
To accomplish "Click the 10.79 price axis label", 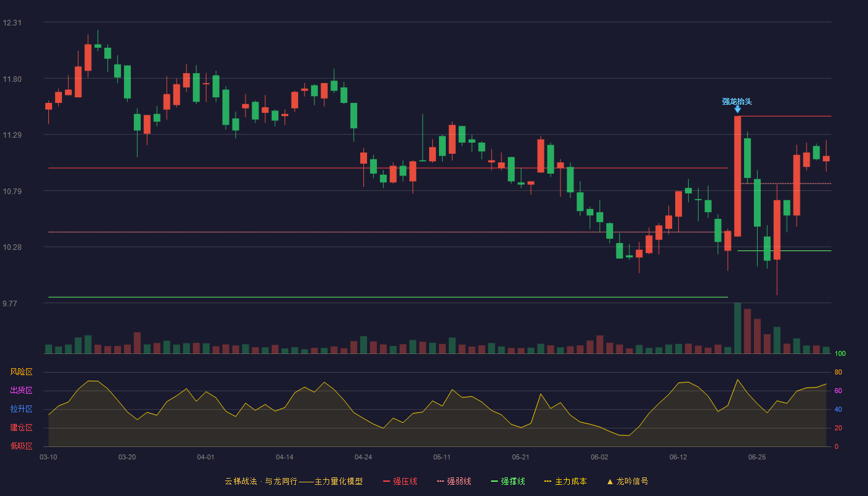I will [x=12, y=192].
